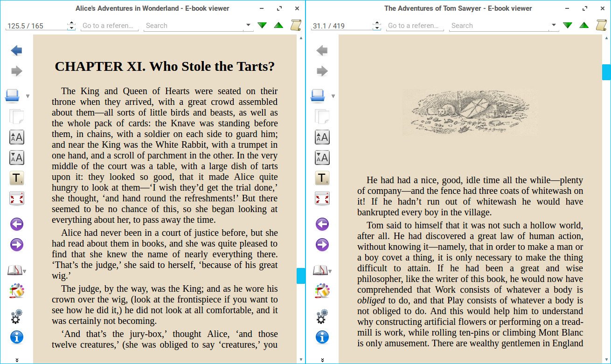Click the Copy icon in Alice window

(17, 116)
